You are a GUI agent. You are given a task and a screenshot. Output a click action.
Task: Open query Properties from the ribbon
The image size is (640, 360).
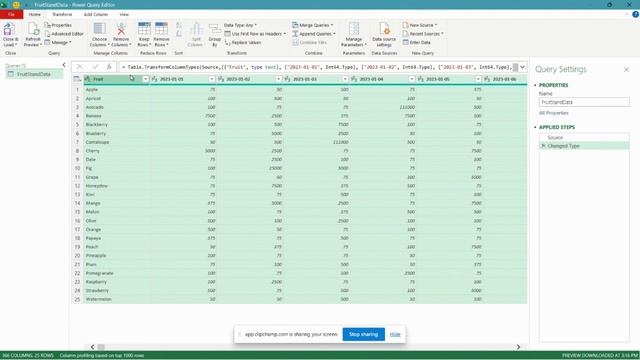click(58, 25)
